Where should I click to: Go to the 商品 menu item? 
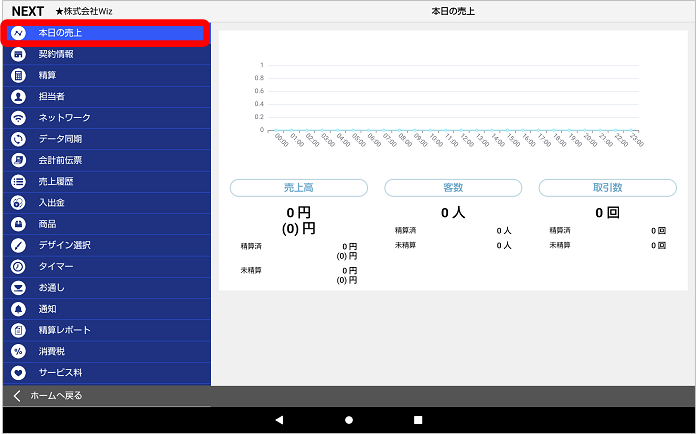[x=48, y=224]
